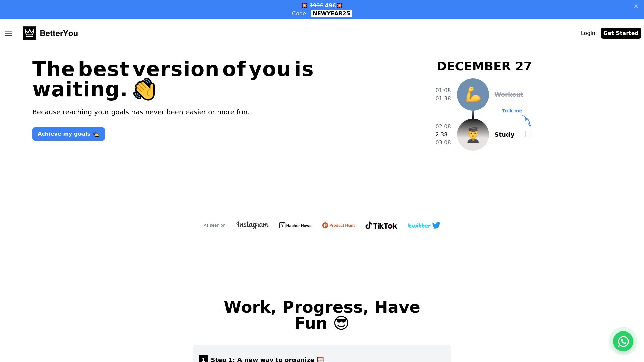Click the Study graduation cap emoji icon
644x362 pixels.
tap(473, 134)
